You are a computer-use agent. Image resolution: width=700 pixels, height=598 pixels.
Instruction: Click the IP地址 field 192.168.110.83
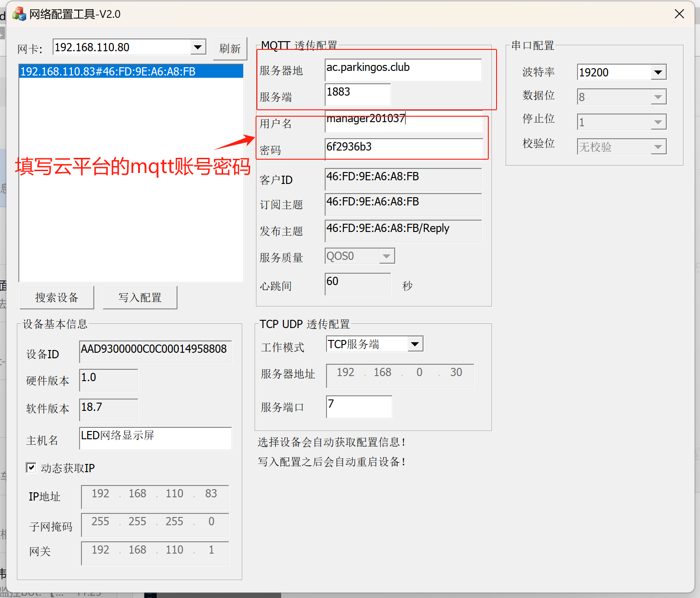coord(155,497)
